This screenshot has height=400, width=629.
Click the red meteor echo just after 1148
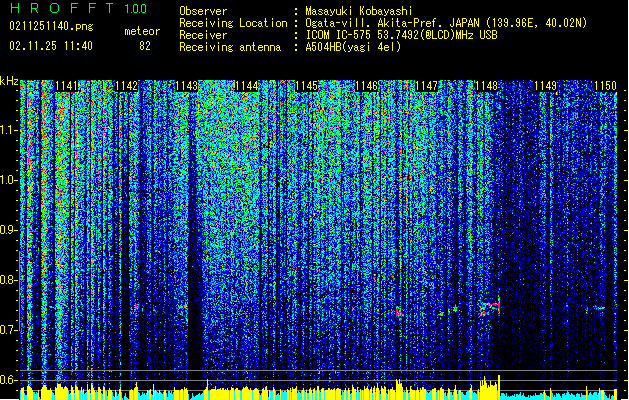click(490, 309)
